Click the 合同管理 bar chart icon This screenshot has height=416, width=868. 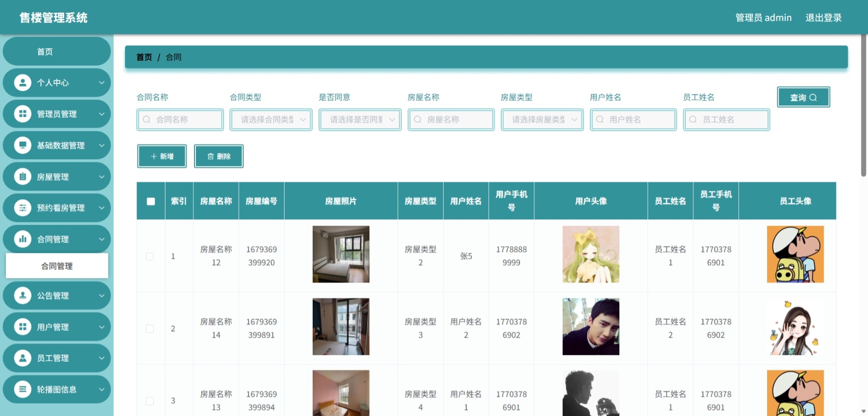[23, 239]
